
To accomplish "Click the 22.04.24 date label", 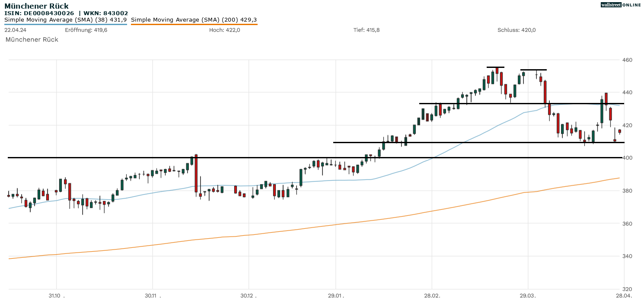I will point(15,30).
